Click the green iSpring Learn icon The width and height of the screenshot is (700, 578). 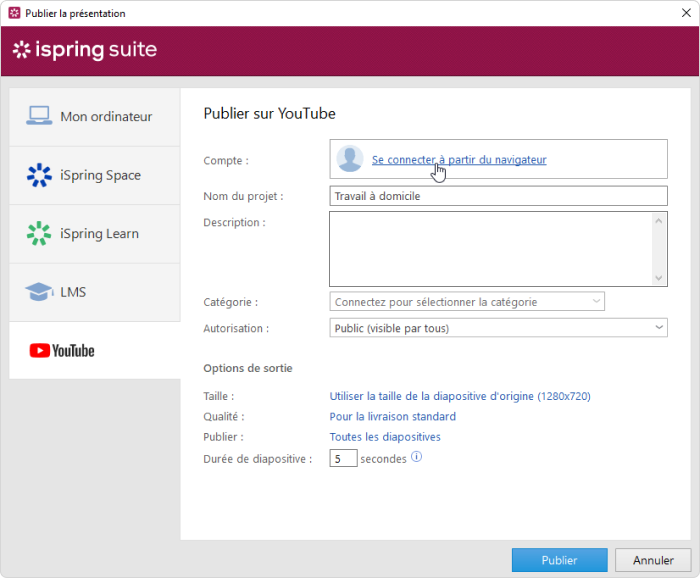click(x=39, y=234)
